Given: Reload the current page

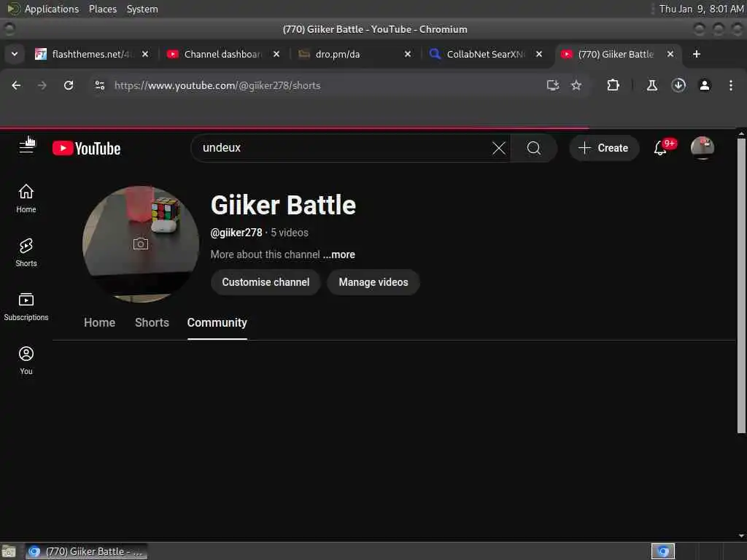Looking at the screenshot, I should [x=69, y=85].
